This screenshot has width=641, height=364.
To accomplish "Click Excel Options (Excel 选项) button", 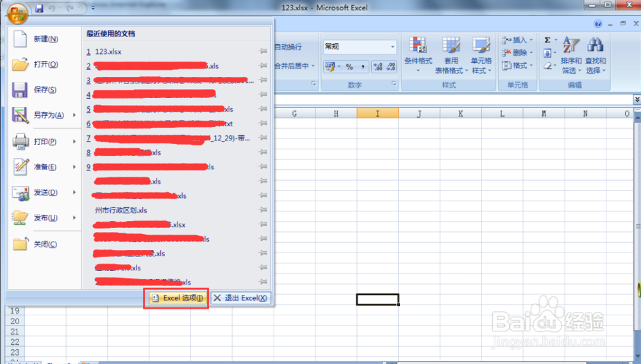I will pos(177,298).
